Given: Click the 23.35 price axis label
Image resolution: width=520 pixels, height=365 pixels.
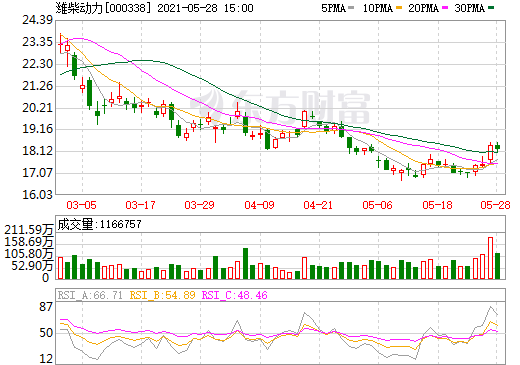Looking at the screenshot, I should pyautogui.click(x=37, y=42).
